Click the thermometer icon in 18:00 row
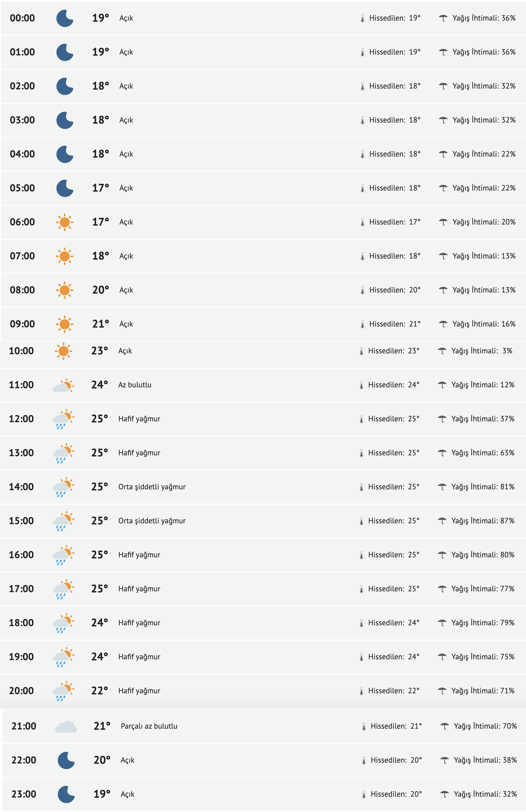 (x=361, y=623)
